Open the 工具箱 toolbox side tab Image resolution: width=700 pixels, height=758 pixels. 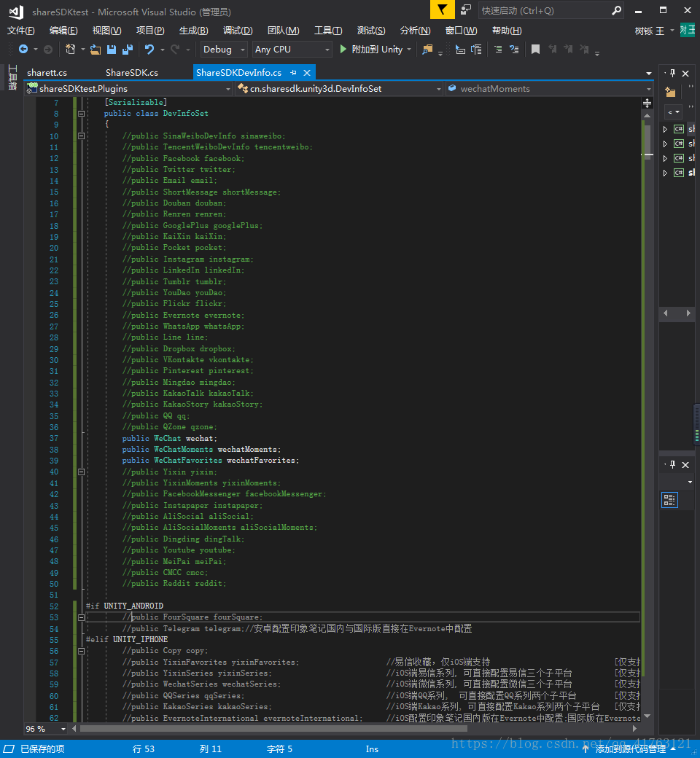(12, 77)
